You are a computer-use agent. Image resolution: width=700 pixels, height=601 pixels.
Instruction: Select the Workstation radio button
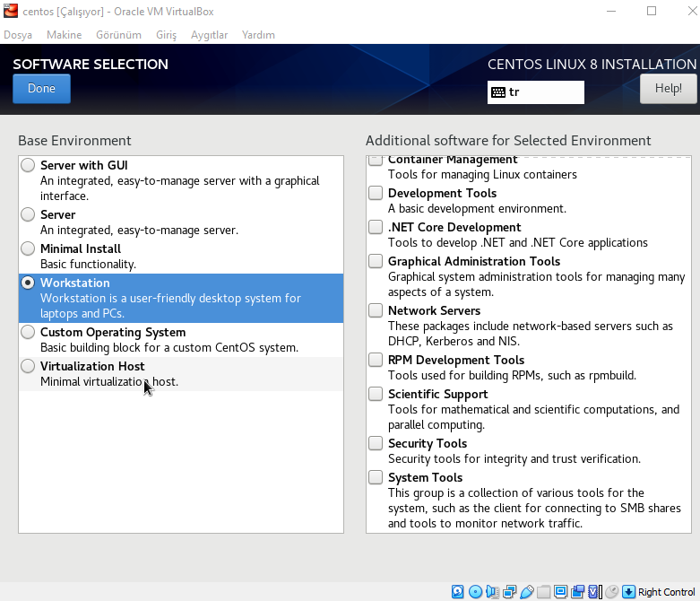[28, 283]
